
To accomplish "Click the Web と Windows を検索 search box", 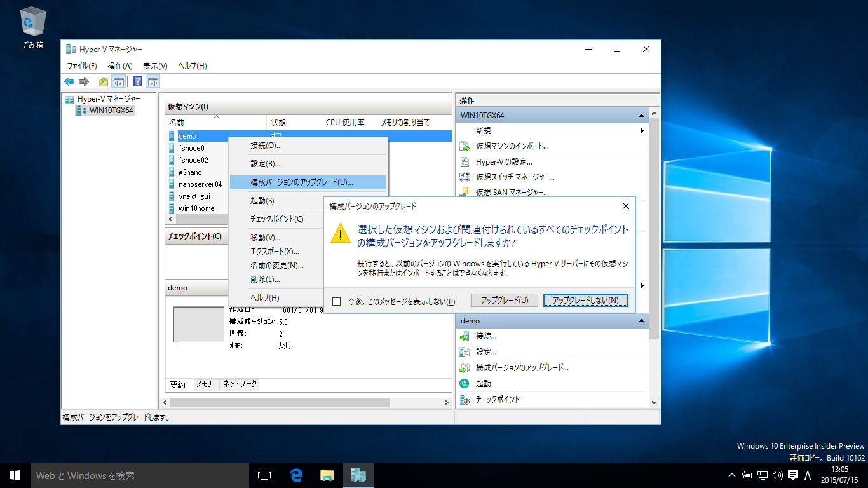I will (140, 475).
